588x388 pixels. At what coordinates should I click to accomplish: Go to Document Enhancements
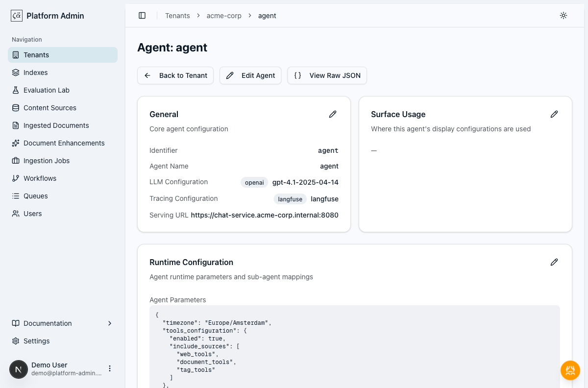pyautogui.click(x=63, y=143)
